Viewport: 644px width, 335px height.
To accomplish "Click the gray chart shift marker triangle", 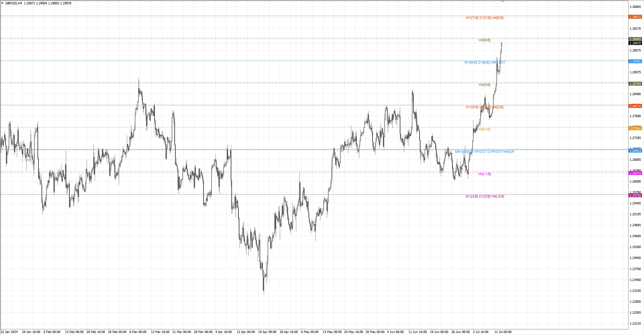I will [502, 2].
